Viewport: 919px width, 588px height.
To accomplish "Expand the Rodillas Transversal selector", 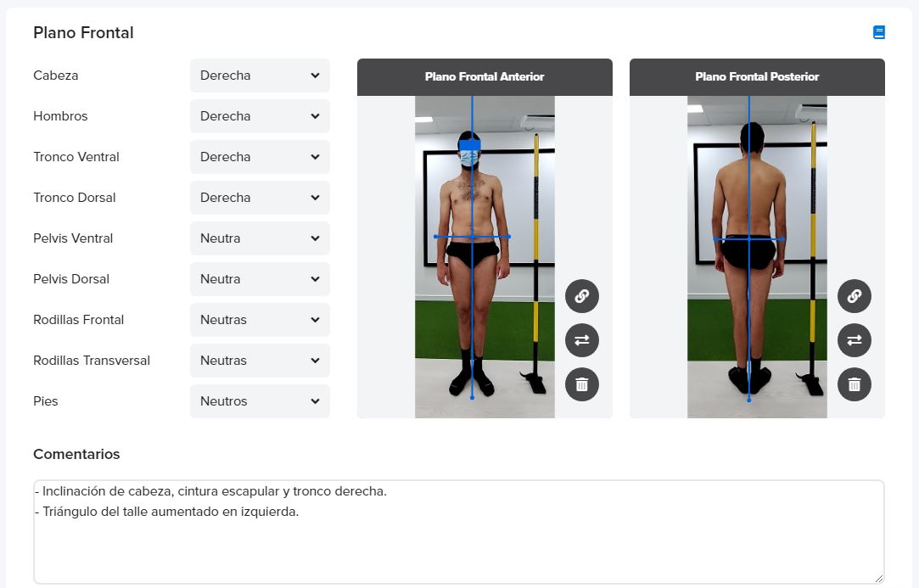I will pyautogui.click(x=260, y=361).
